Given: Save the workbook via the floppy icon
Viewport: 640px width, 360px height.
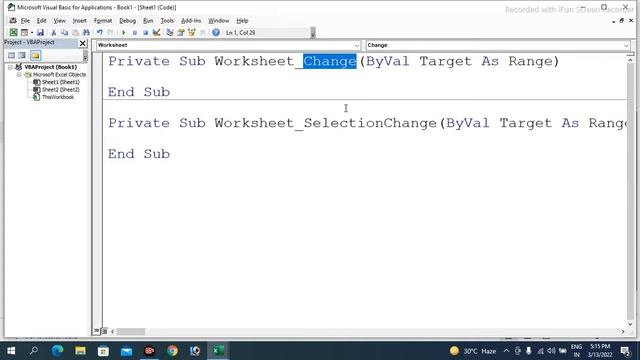Looking at the screenshot, I should point(40,32).
